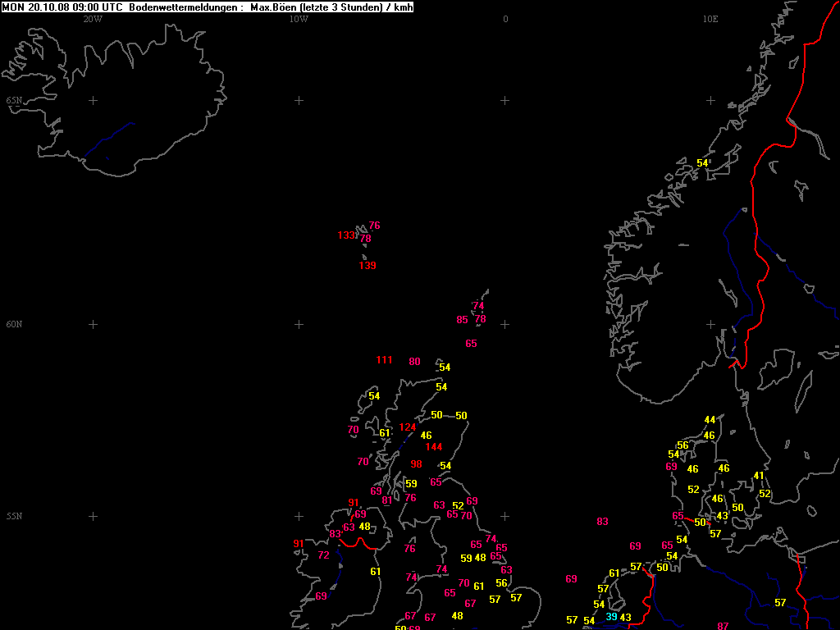The width and height of the screenshot is (840, 630).
Task: Select the 10W longitude label
Action: [x=299, y=20]
